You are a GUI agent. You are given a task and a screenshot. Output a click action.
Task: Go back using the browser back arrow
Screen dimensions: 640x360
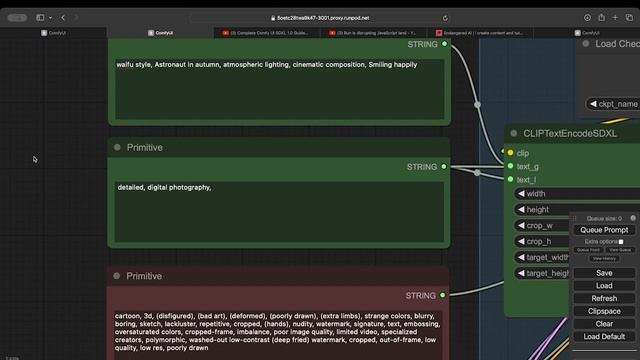point(63,18)
